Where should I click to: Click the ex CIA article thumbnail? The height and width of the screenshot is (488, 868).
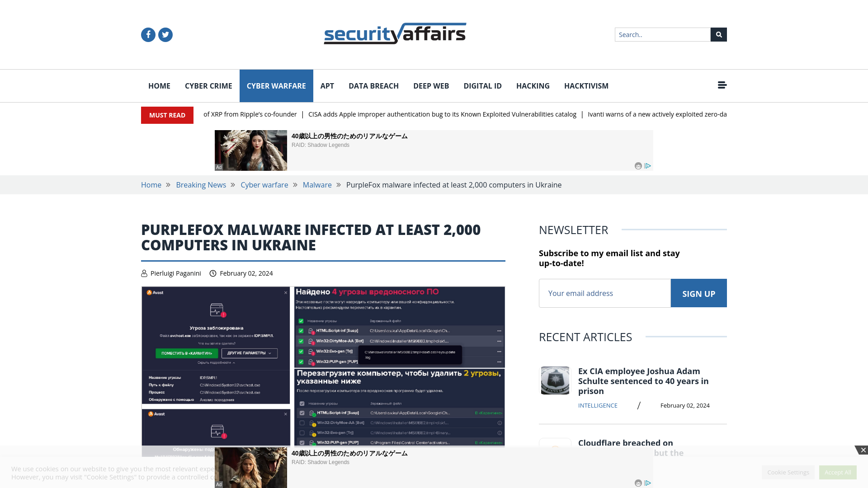pyautogui.click(x=555, y=380)
